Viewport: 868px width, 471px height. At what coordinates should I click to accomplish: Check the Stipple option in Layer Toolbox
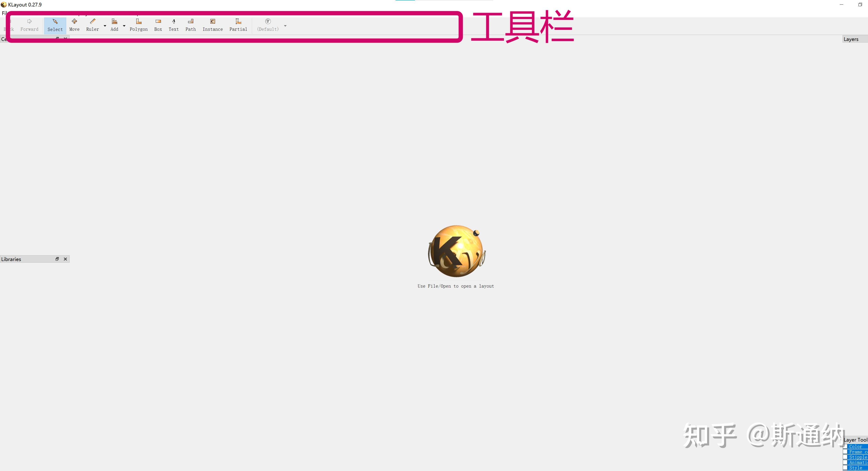coord(845,457)
